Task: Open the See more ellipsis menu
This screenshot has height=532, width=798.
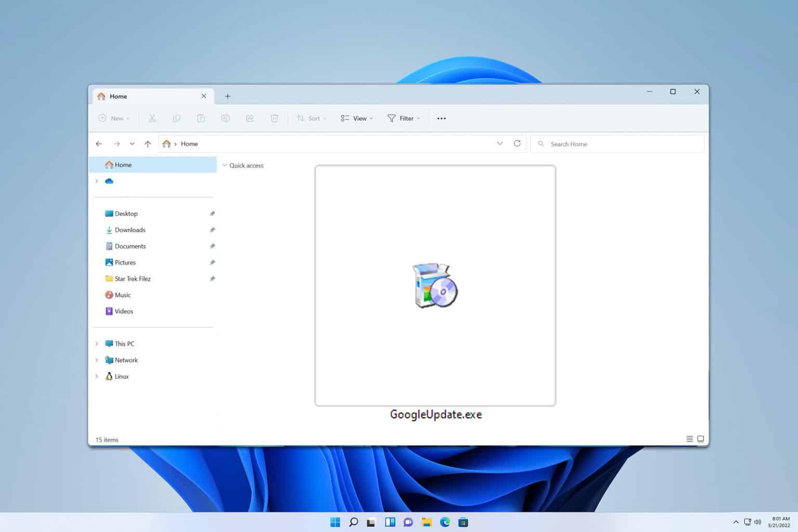Action: [x=442, y=118]
